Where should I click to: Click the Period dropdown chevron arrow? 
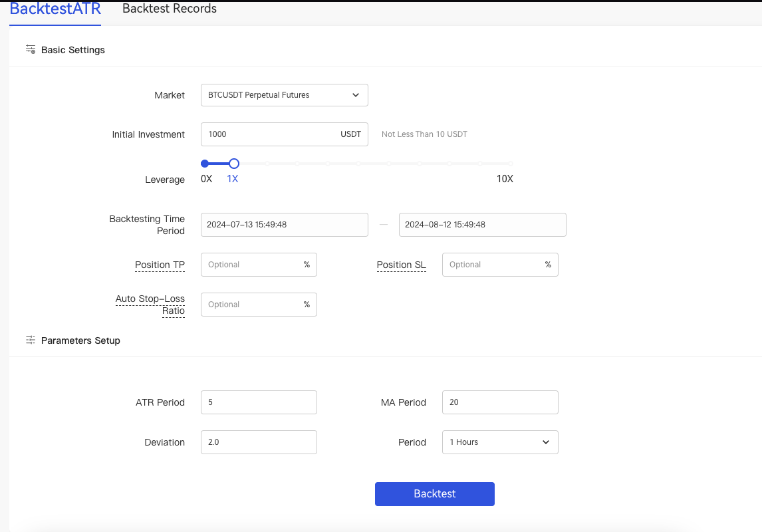(546, 442)
